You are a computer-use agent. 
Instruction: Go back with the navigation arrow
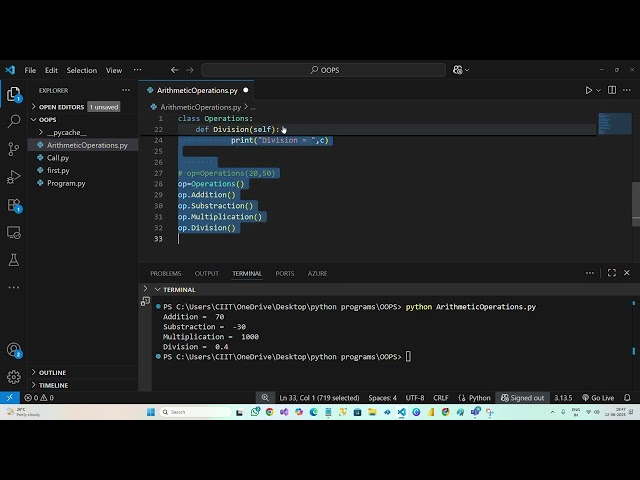pyautogui.click(x=175, y=70)
